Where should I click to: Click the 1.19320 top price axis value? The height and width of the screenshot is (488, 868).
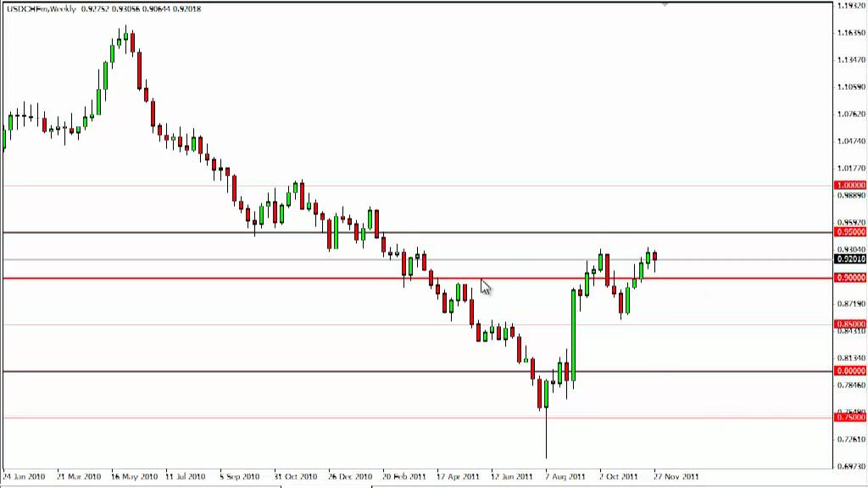click(850, 6)
